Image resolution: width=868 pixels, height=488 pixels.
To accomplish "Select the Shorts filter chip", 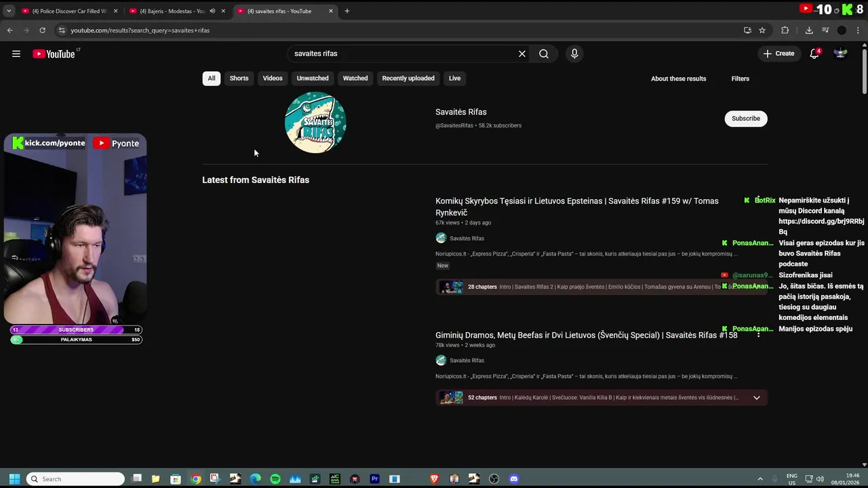I will pos(239,78).
